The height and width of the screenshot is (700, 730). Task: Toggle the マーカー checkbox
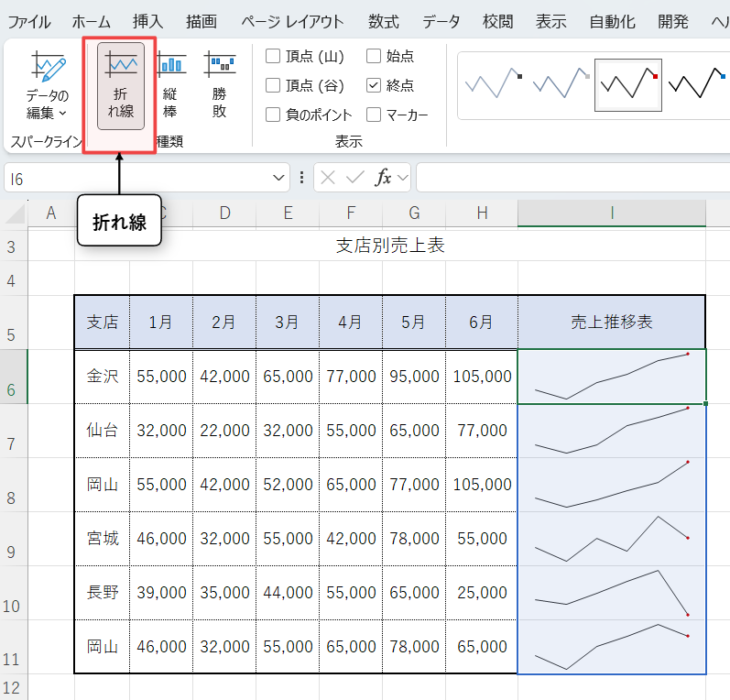pyautogui.click(x=374, y=115)
